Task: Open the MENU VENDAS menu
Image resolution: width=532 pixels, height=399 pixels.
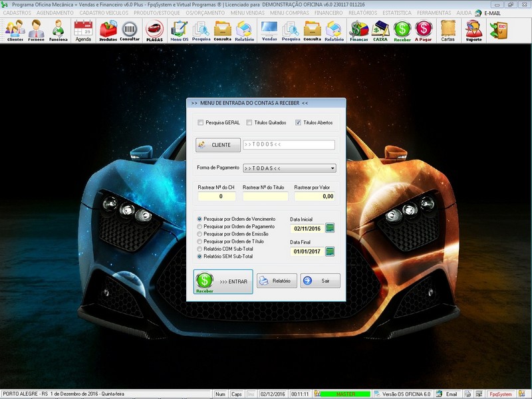Action: [247, 13]
